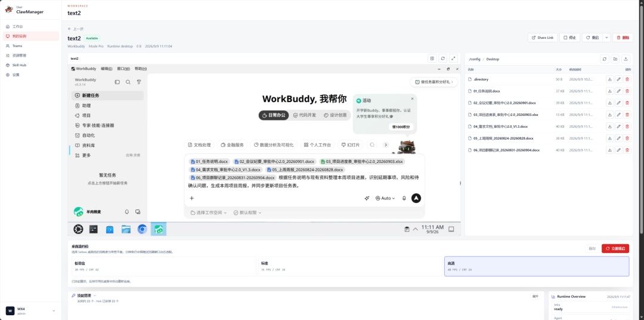The width and height of the screenshot is (644, 320).
Task: Go back via 上一步 link
Action: 76,29
